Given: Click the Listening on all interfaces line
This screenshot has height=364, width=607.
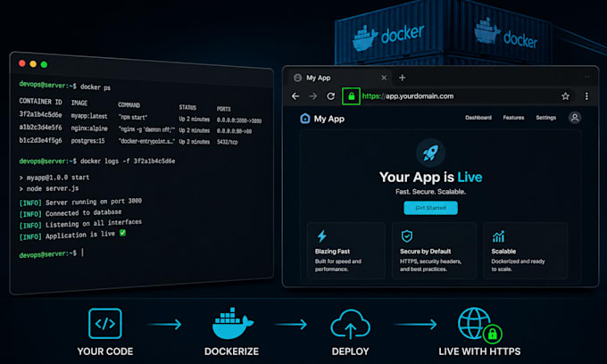Looking at the screenshot, I should (x=80, y=224).
